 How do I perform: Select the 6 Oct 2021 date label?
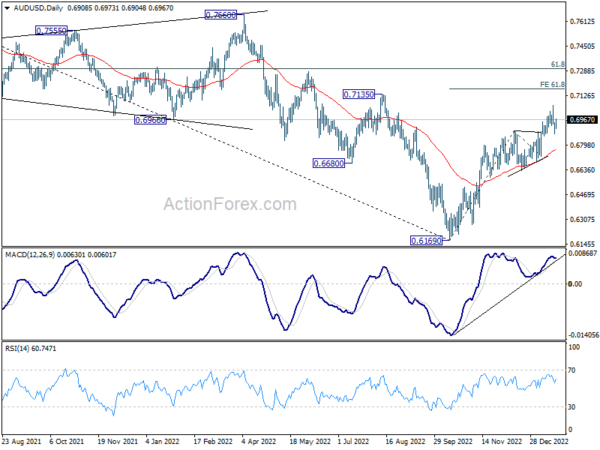(67, 442)
